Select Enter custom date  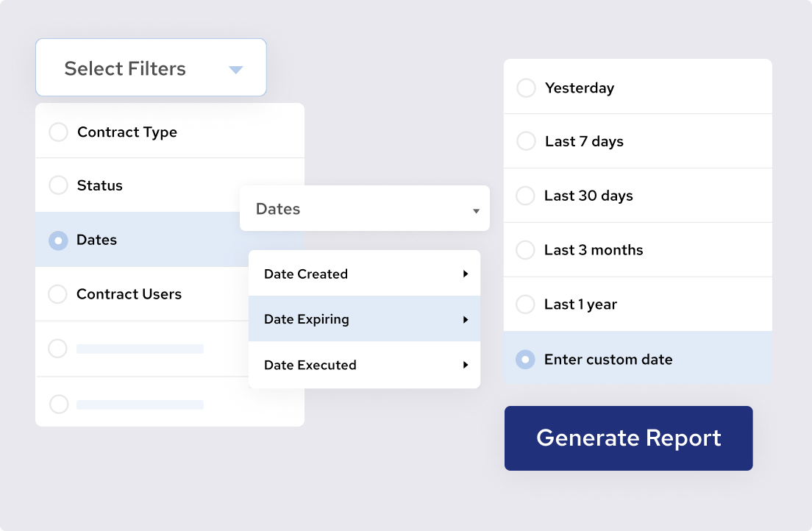pyautogui.click(x=526, y=359)
